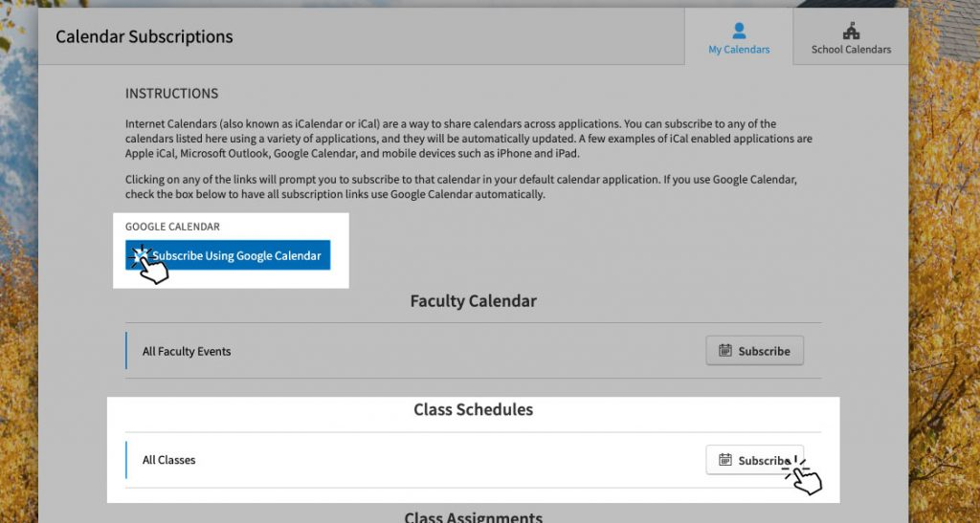Select the All Faculty Events row label
The height and width of the screenshot is (523, 980).
coord(187,352)
